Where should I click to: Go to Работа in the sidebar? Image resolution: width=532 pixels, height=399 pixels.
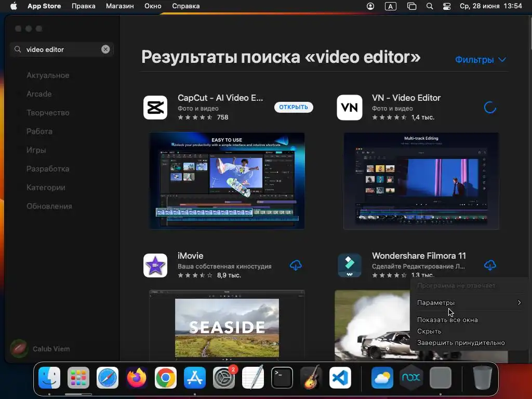pos(39,131)
